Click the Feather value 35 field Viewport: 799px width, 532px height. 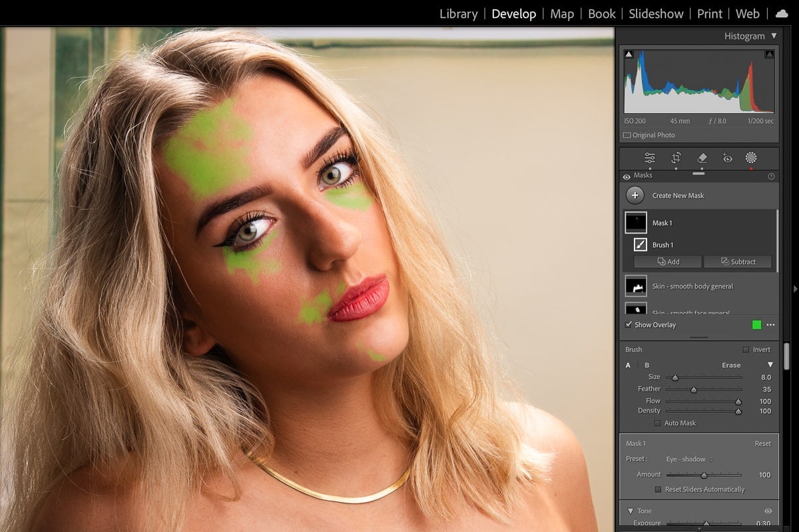coord(766,390)
